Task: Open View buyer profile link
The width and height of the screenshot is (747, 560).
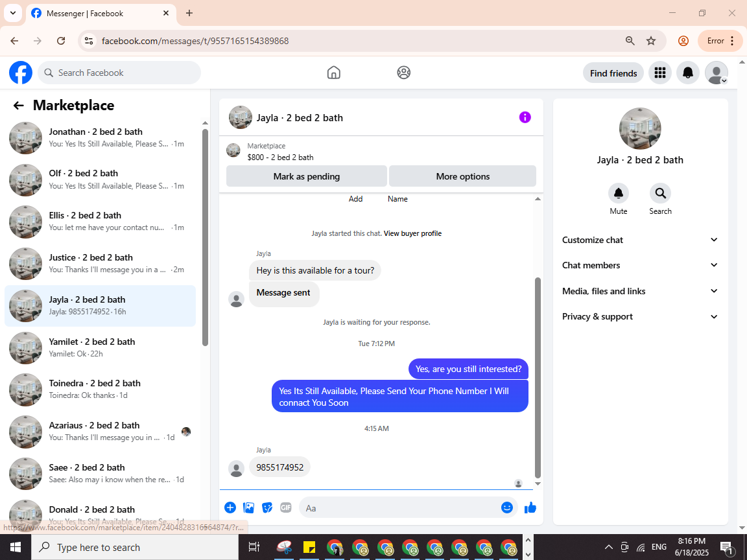Action: point(412,233)
